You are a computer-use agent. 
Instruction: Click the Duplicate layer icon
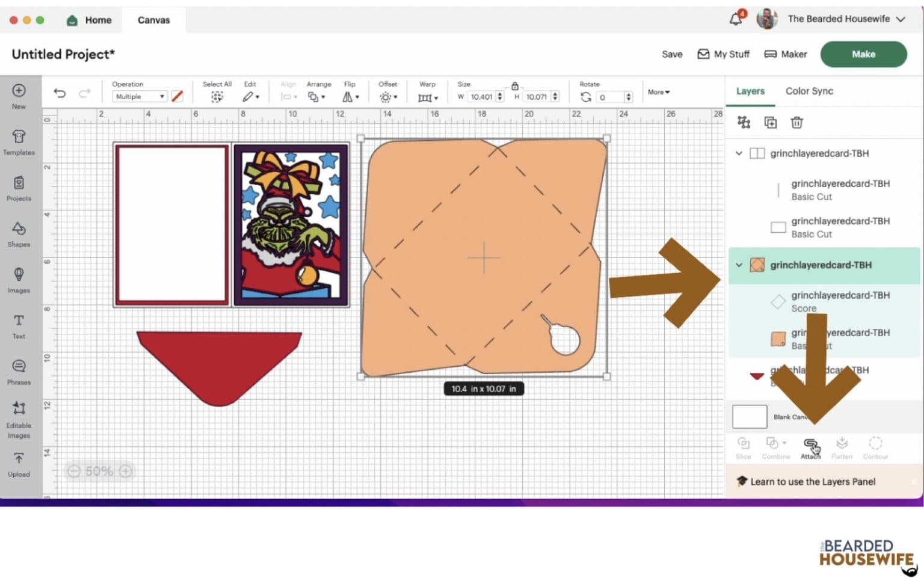[770, 123]
